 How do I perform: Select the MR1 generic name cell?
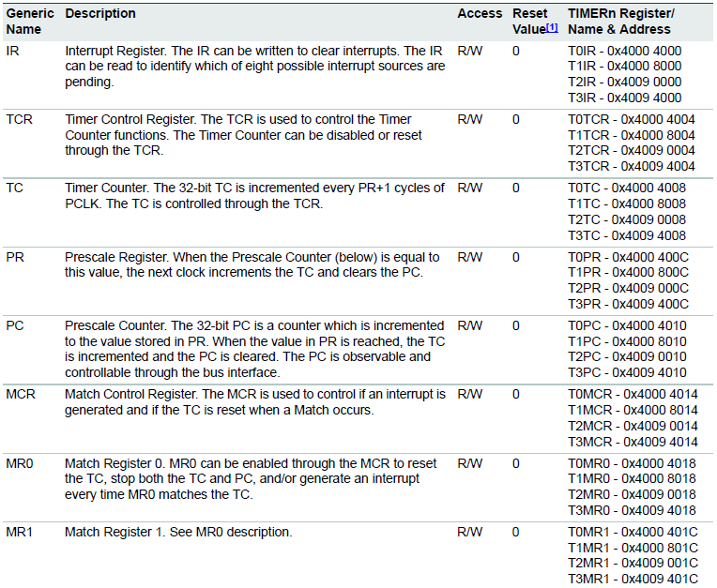point(21,533)
